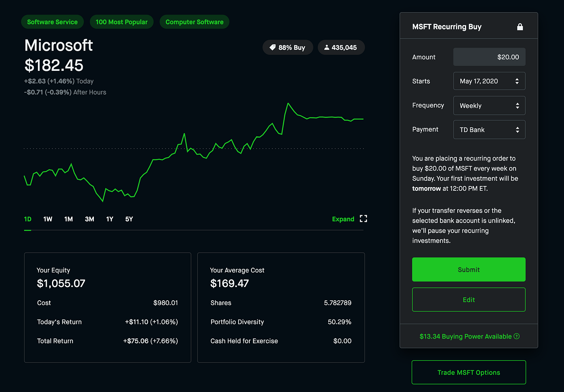564x392 pixels.
Task: Click the Your Average Cost value $169.47
Action: click(x=230, y=283)
